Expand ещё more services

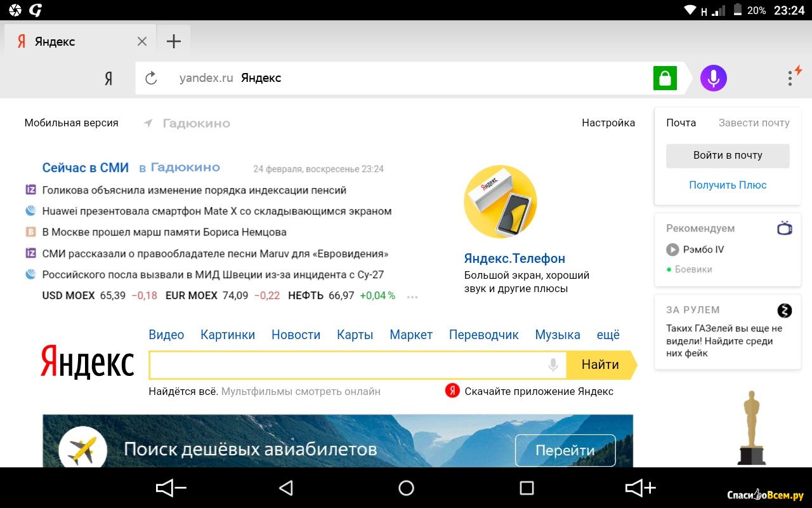(608, 335)
